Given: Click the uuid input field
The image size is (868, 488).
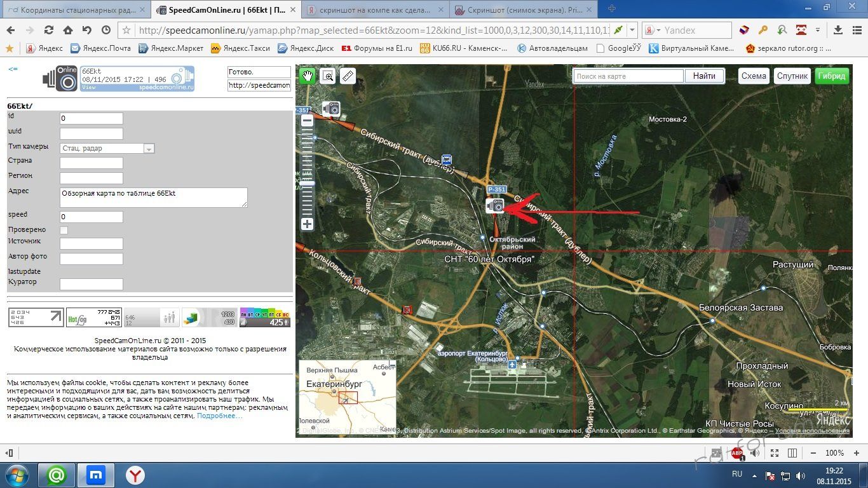Looking at the screenshot, I should (91, 134).
